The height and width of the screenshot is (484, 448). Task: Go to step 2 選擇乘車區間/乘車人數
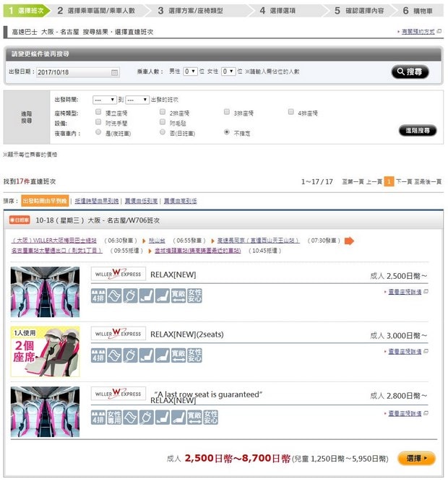pos(96,11)
